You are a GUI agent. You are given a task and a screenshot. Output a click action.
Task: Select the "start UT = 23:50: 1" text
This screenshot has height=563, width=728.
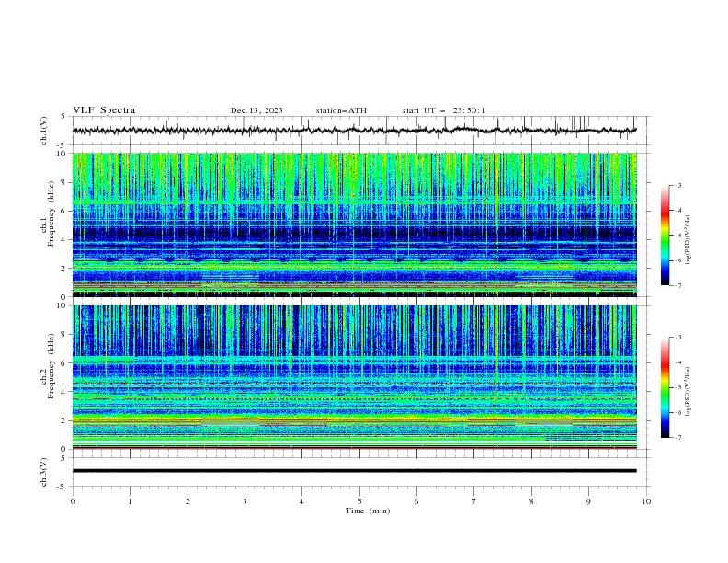click(x=444, y=110)
